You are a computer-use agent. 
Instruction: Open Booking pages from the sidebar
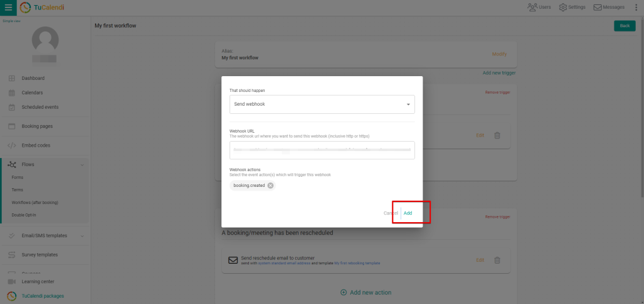click(x=36, y=126)
